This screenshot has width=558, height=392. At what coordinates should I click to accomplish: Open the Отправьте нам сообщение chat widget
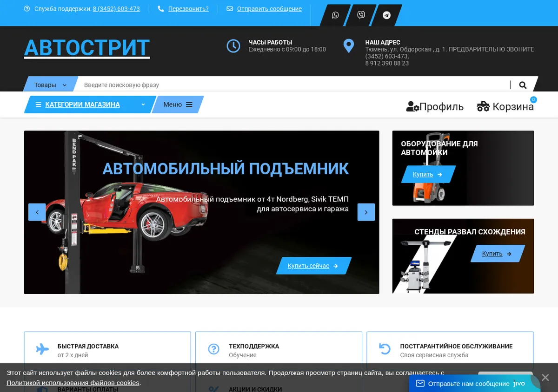(x=469, y=384)
